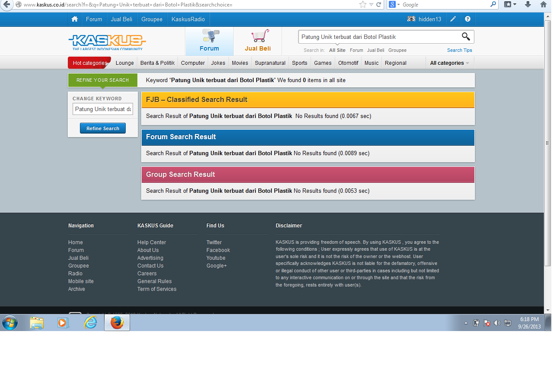The height and width of the screenshot is (392, 553).
Task: Click the pencil create-post icon
Action: [x=453, y=19]
